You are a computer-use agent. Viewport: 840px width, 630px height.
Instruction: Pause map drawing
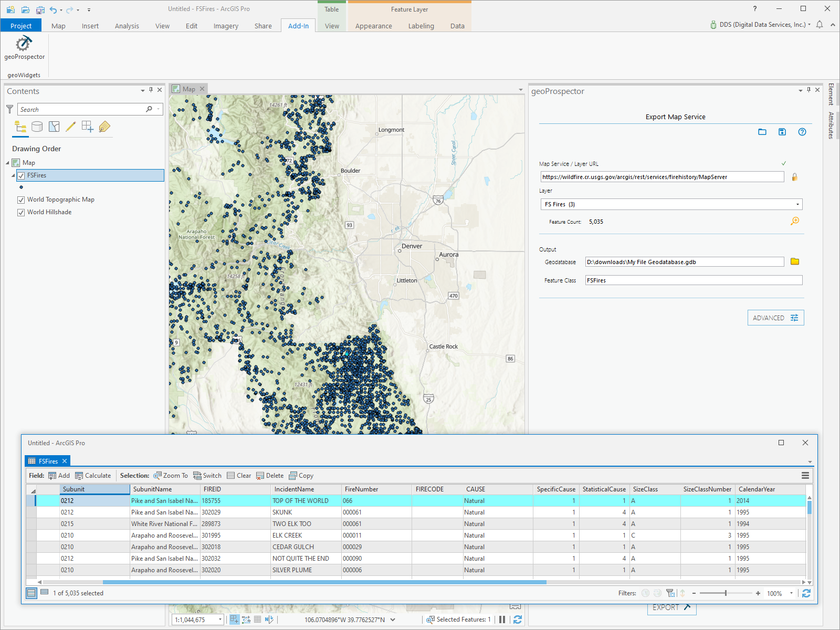click(502, 619)
